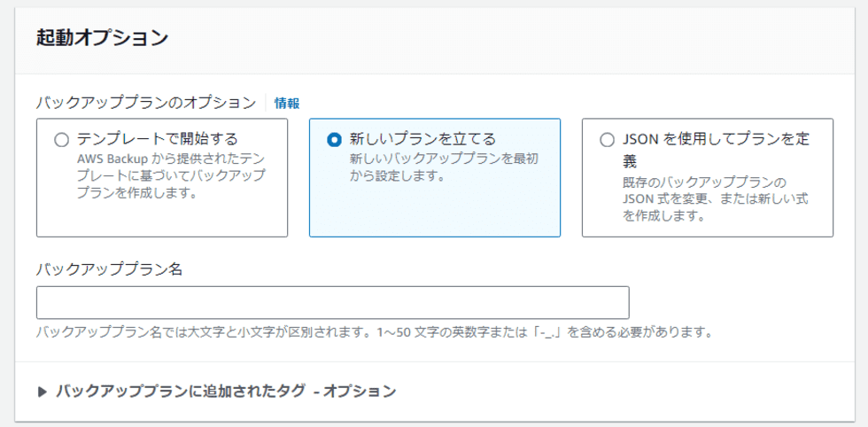Image resolution: width=868 pixels, height=427 pixels.
Task: Click the バックアッププラン名 field label
Action: coord(109,269)
